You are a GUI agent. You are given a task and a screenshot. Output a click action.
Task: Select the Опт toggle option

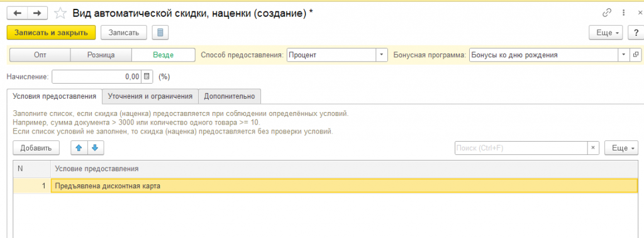pos(40,55)
